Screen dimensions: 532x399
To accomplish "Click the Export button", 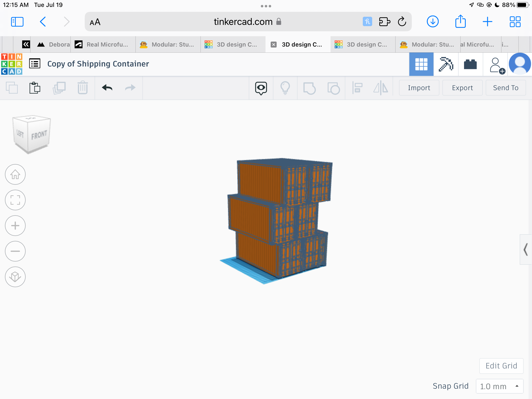I will pyautogui.click(x=462, y=88).
